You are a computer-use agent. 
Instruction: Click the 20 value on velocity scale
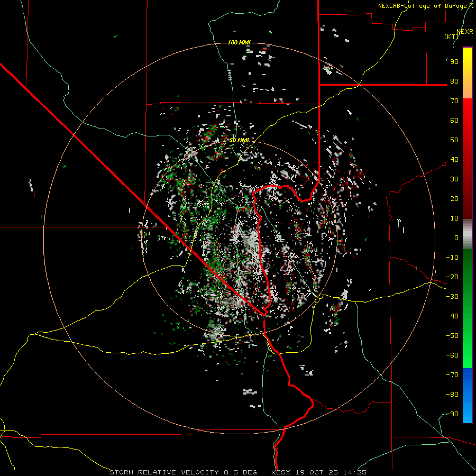(454, 199)
